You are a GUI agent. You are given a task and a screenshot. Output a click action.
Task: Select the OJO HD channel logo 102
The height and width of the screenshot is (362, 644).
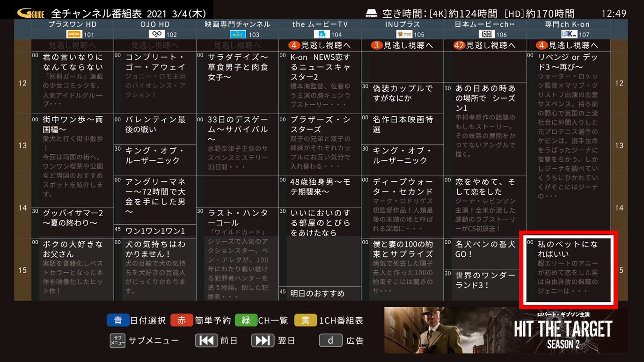(x=156, y=34)
